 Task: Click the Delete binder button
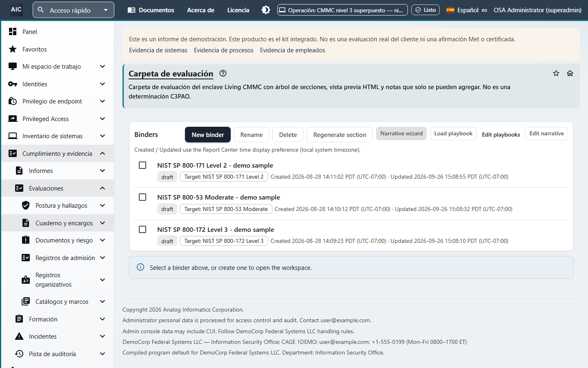pos(288,135)
